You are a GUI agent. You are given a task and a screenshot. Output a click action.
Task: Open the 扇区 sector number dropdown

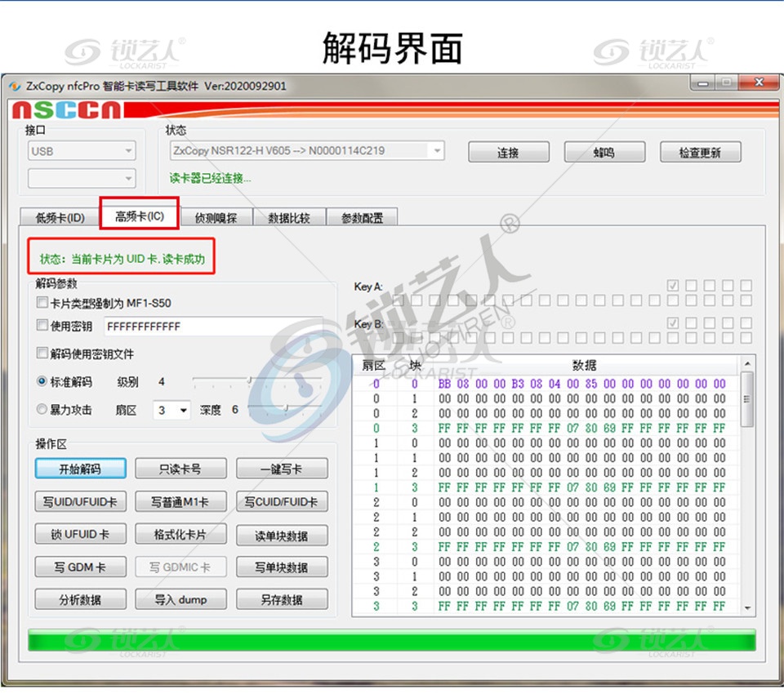tap(171, 411)
